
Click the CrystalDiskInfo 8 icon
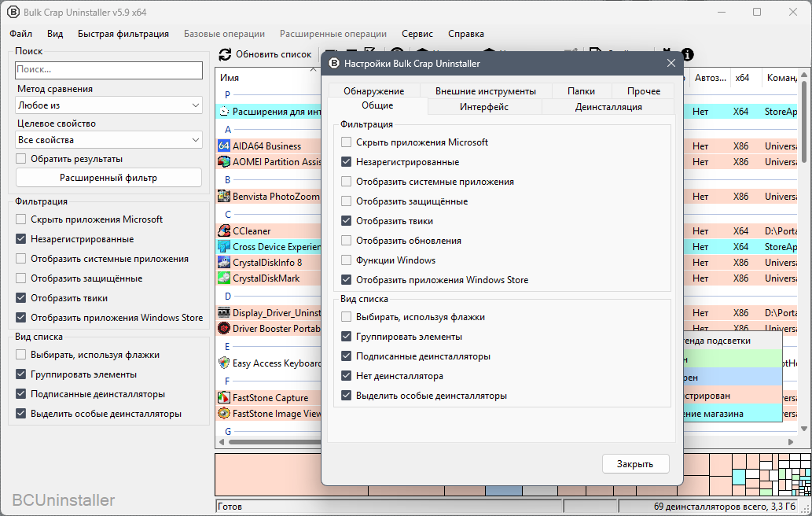tap(224, 262)
